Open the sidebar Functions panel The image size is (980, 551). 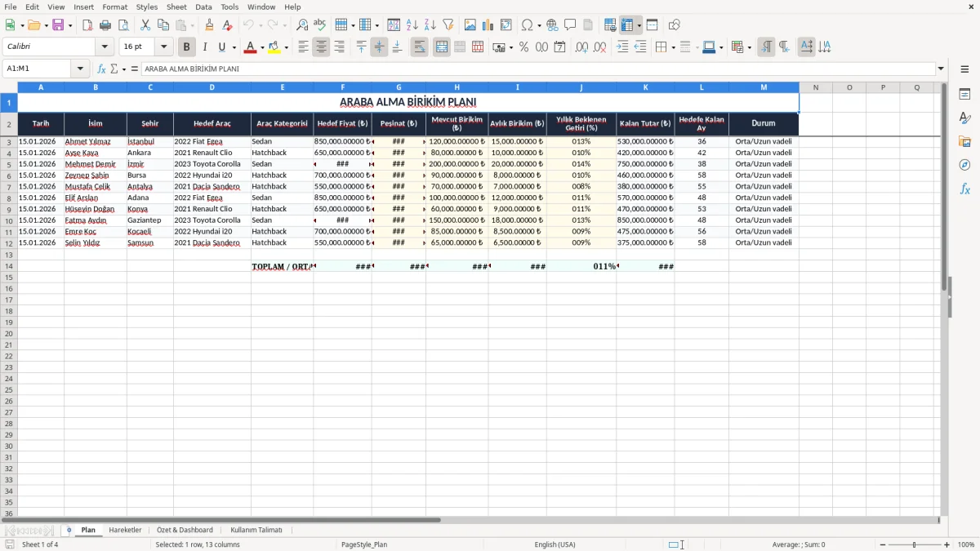[x=964, y=189]
